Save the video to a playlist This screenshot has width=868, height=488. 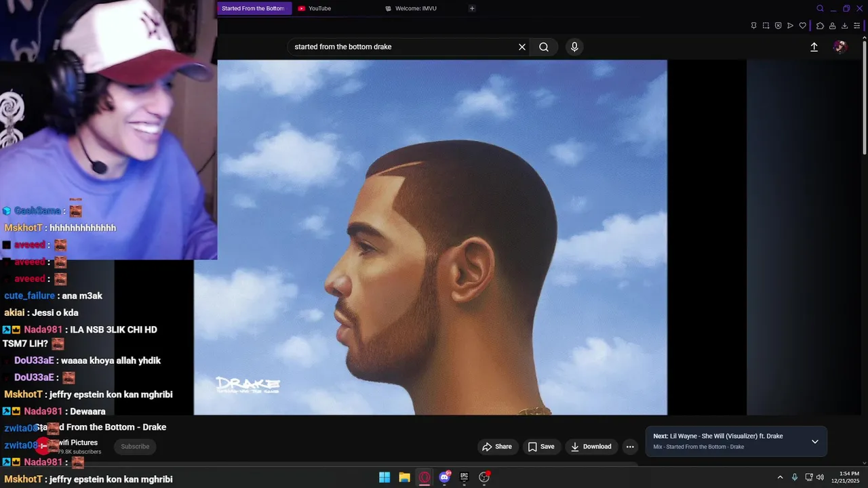tap(541, 447)
